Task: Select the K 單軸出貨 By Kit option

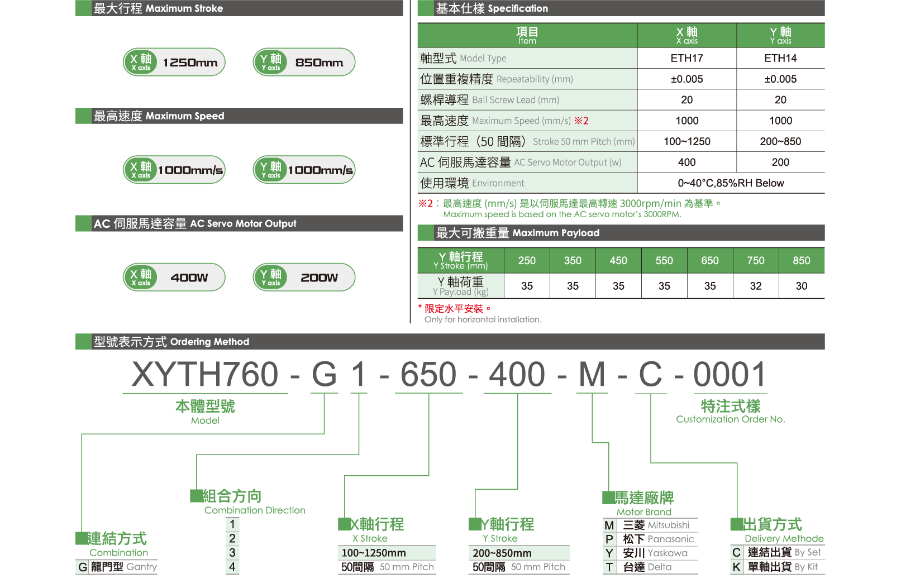Action: pos(778,567)
